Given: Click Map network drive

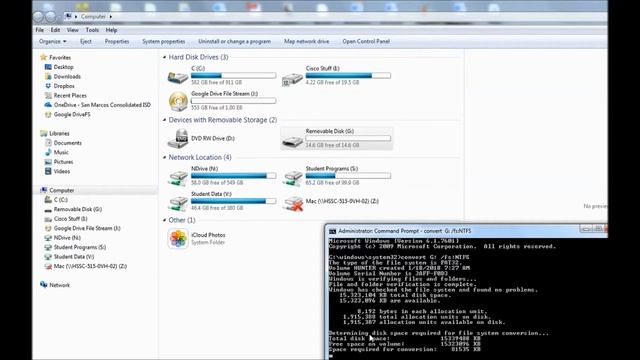Looking at the screenshot, I should point(306,41).
